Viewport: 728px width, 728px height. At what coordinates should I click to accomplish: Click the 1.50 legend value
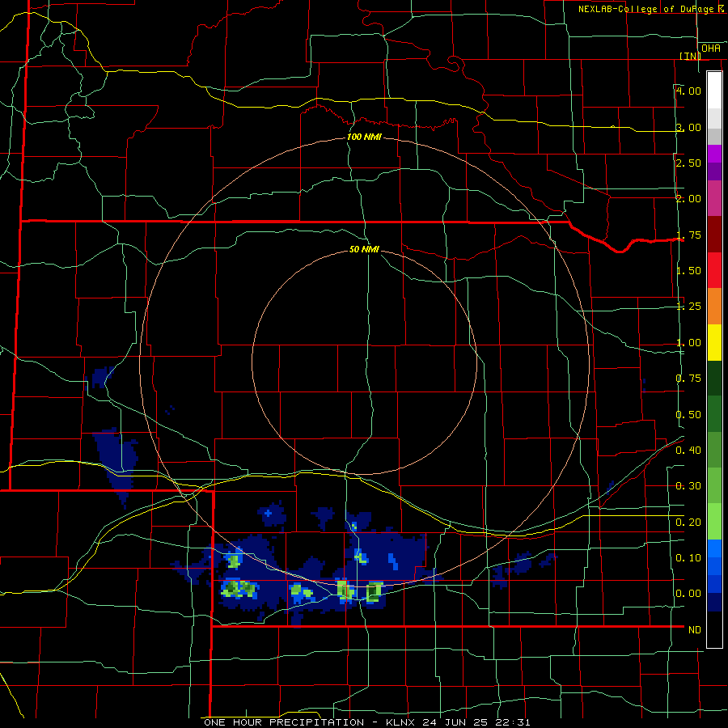688,271
